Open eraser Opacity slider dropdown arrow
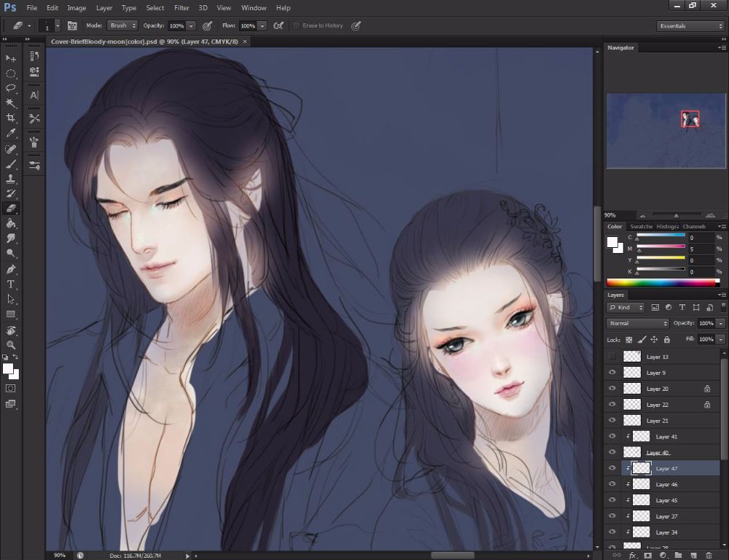729x560 pixels. (x=191, y=26)
